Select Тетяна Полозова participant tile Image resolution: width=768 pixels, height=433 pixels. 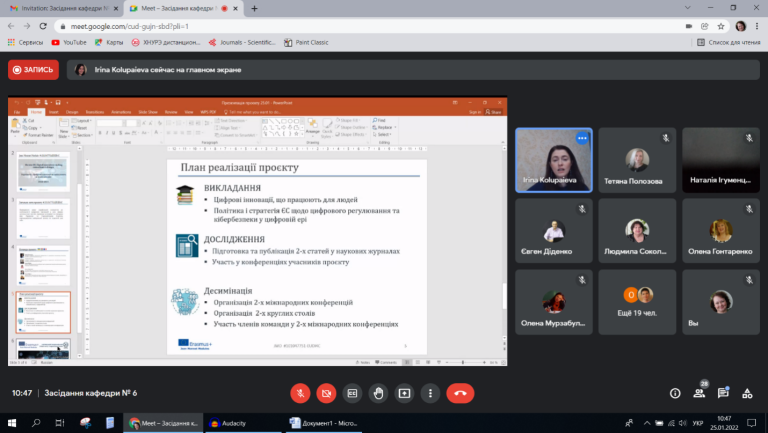coord(637,160)
